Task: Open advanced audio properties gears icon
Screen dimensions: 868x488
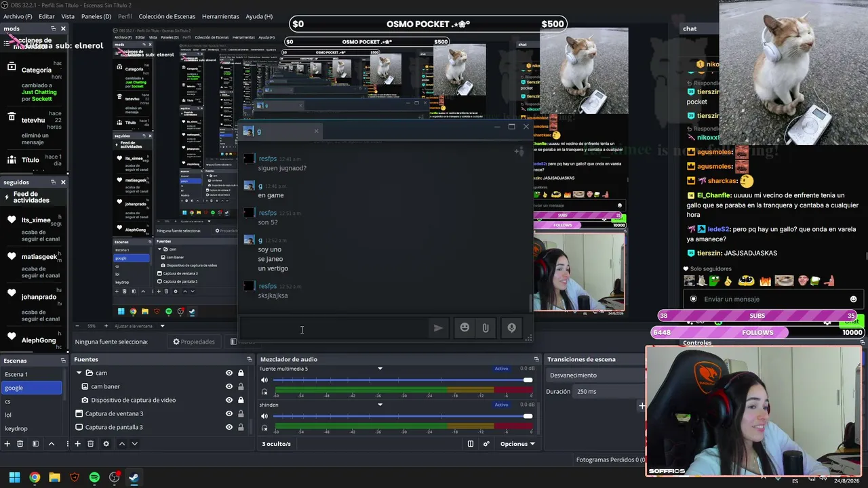Action: click(x=486, y=444)
